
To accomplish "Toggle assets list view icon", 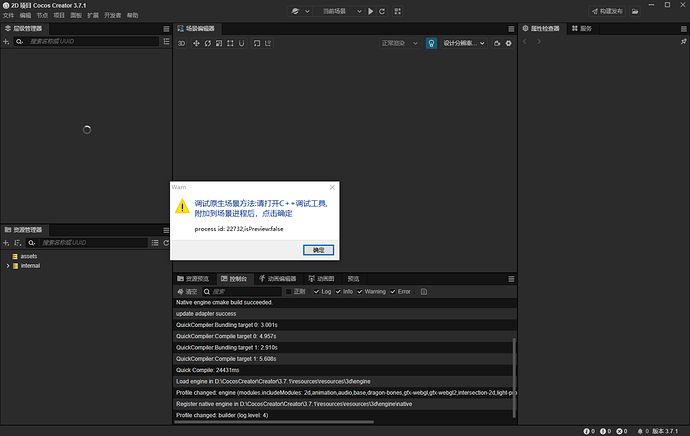I will tap(155, 243).
